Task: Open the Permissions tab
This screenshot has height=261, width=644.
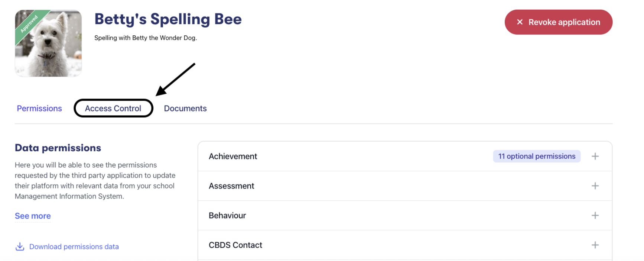Action: 39,109
